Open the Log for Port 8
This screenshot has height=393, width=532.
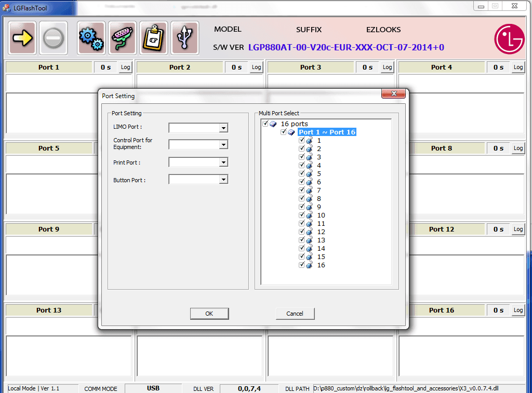click(518, 148)
